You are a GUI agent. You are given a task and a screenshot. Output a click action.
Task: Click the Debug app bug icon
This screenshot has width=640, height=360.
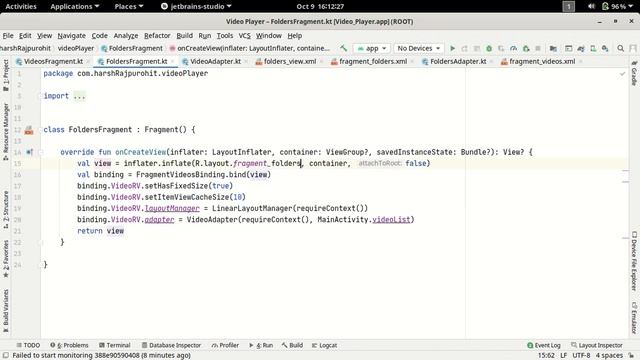point(489,48)
